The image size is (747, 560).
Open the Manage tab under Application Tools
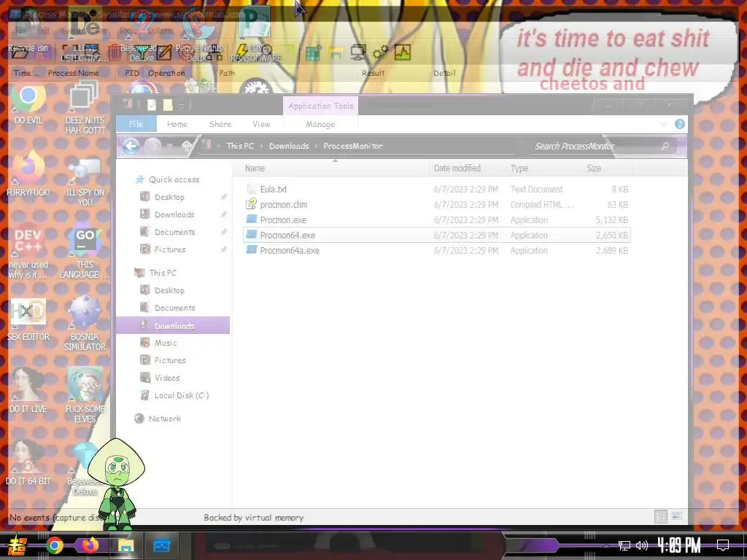point(320,124)
